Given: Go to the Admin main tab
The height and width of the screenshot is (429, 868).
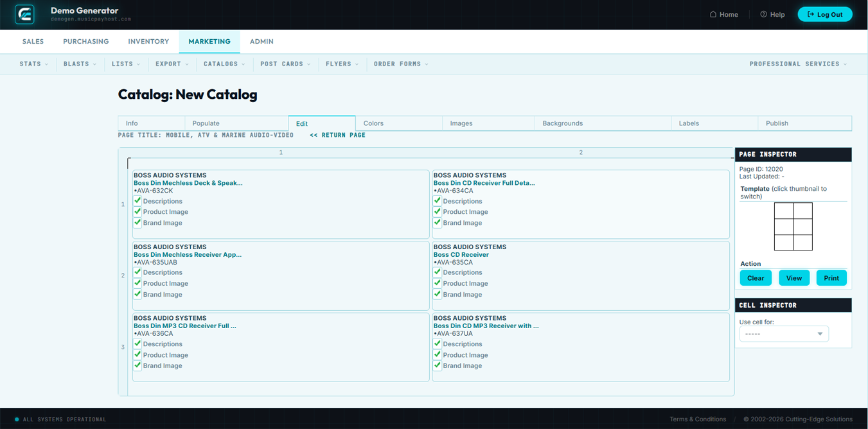Looking at the screenshot, I should (261, 42).
